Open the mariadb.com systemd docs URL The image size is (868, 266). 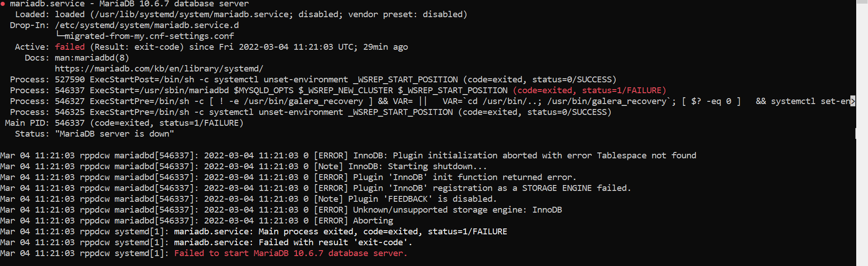159,69
